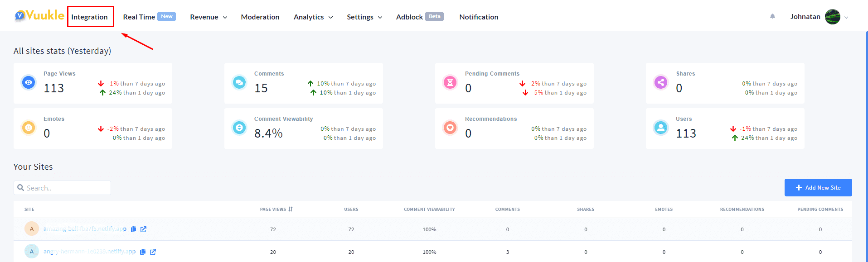Click the Pending Comments hourglass icon

click(450, 82)
